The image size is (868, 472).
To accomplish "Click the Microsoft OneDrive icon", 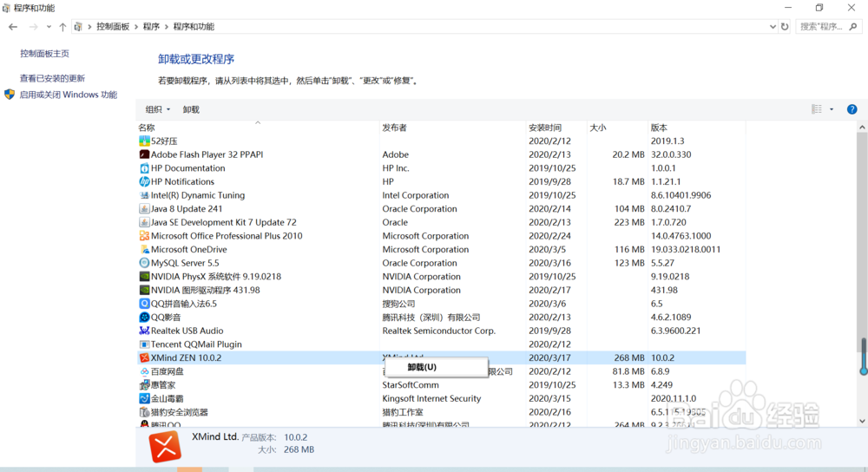I will (144, 250).
